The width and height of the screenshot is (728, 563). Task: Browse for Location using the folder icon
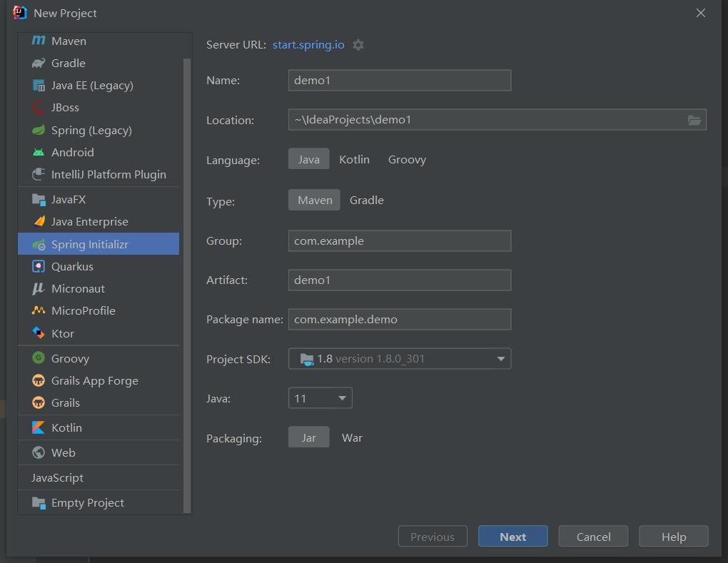(x=694, y=120)
